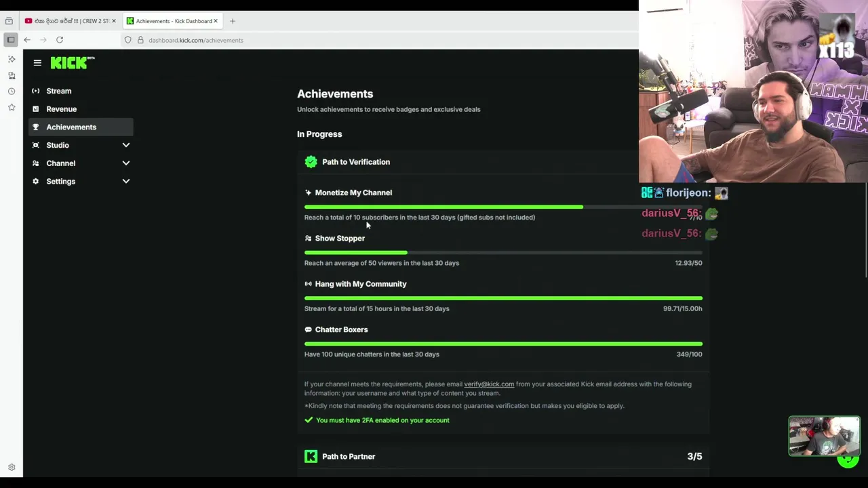Open the Revenue menu item
This screenshot has width=868, height=488.
point(81,109)
